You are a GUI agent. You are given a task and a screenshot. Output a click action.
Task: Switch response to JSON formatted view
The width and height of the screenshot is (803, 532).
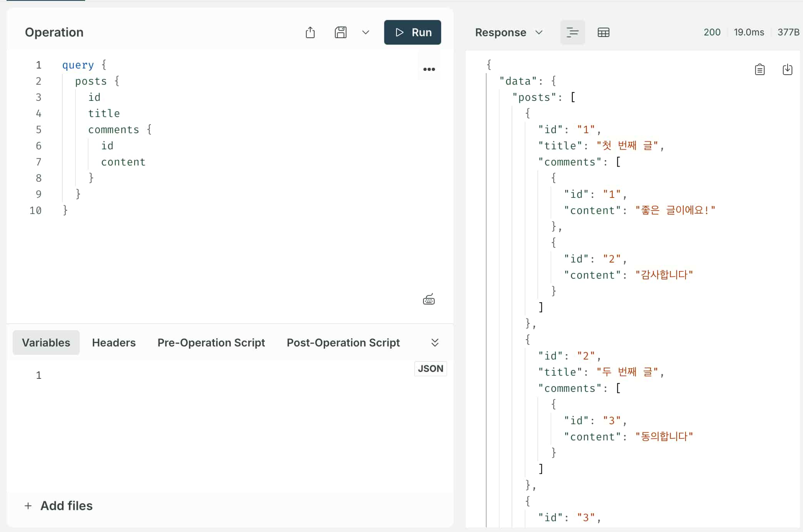tap(572, 32)
